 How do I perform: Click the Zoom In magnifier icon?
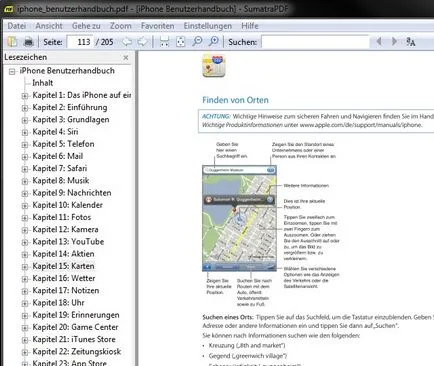pyautogui.click(x=214, y=42)
